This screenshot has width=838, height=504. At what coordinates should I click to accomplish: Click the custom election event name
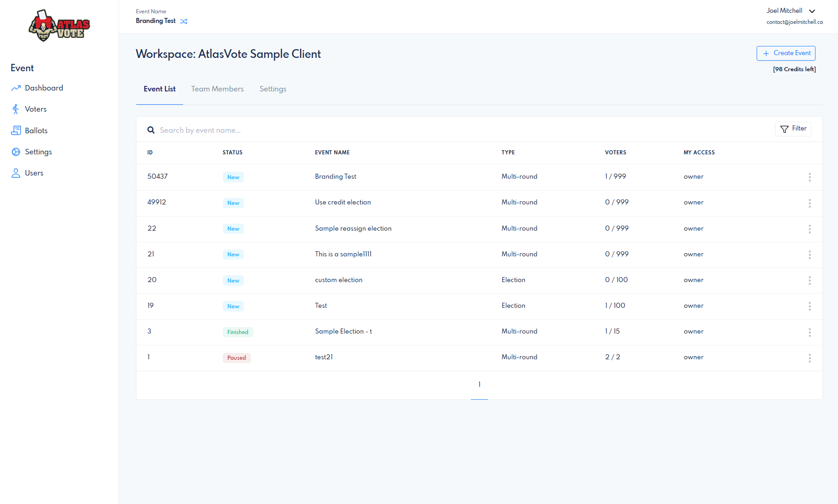click(x=339, y=280)
